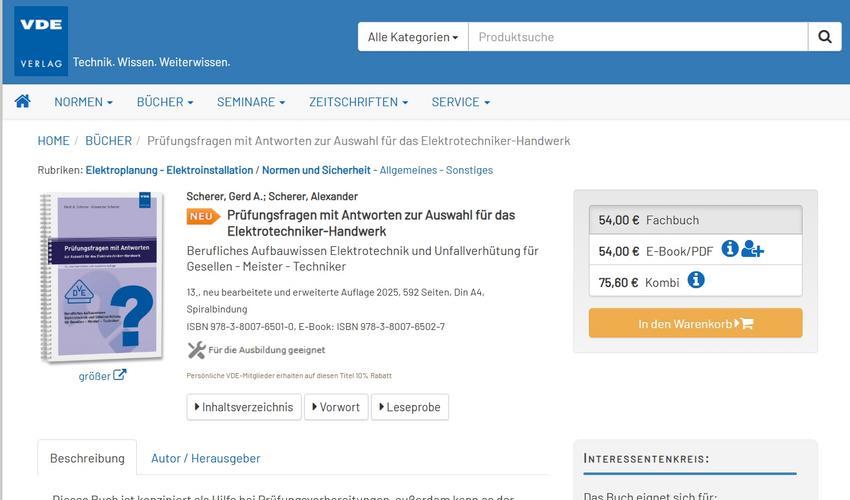Select the 54,00 € E-Book/PDF option

click(x=696, y=250)
